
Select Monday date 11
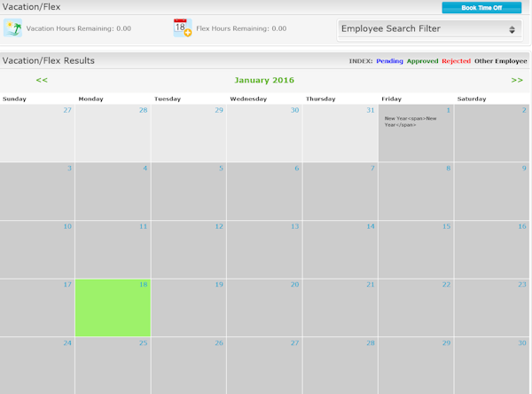click(113, 249)
